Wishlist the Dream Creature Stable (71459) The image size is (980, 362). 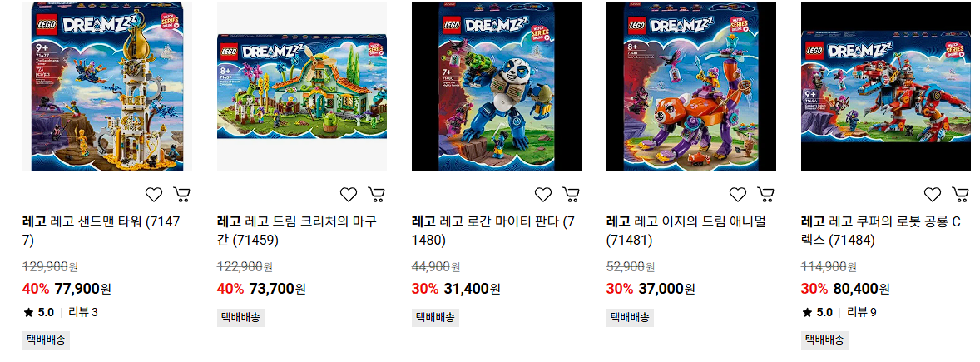click(348, 195)
